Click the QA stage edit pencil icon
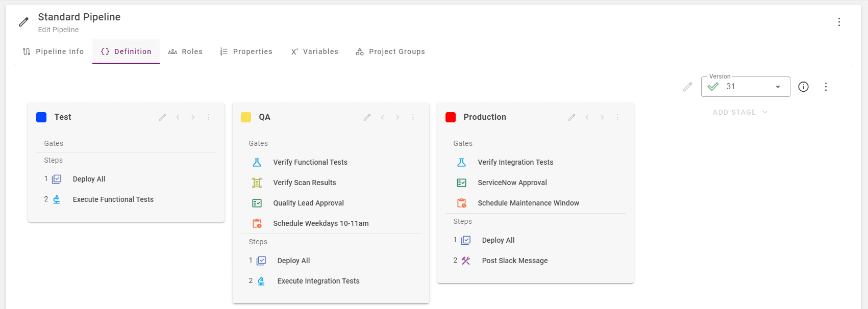 click(367, 117)
